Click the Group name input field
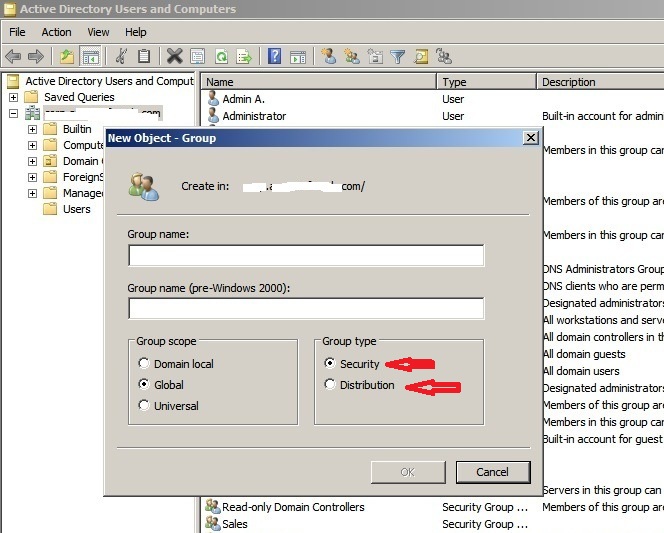Screen dimensions: 664x533 306,255
